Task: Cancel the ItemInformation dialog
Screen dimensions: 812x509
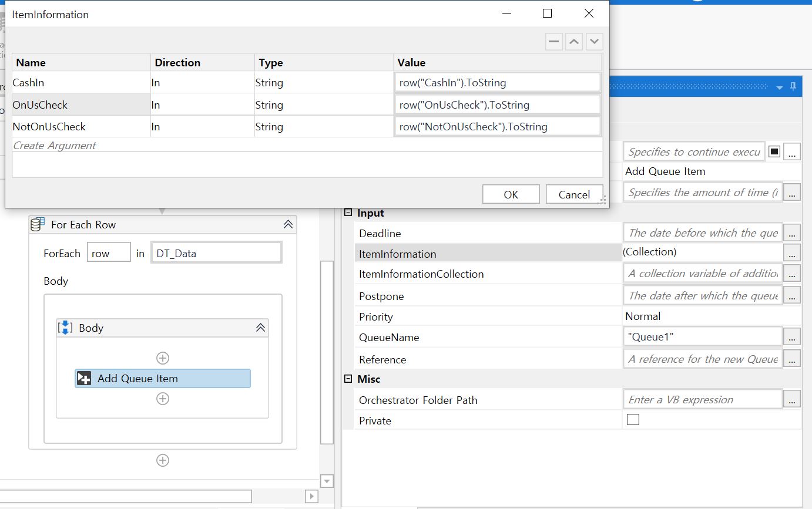Action: coord(574,194)
